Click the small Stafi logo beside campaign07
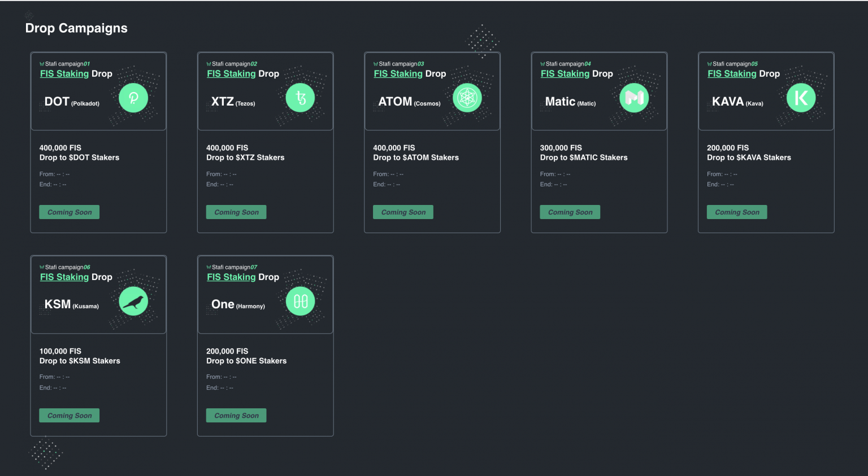 point(209,267)
